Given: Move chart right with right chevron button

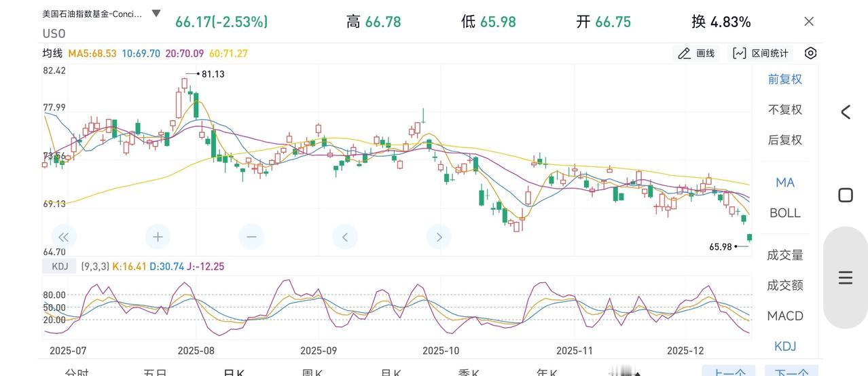Looking at the screenshot, I should 439,237.
